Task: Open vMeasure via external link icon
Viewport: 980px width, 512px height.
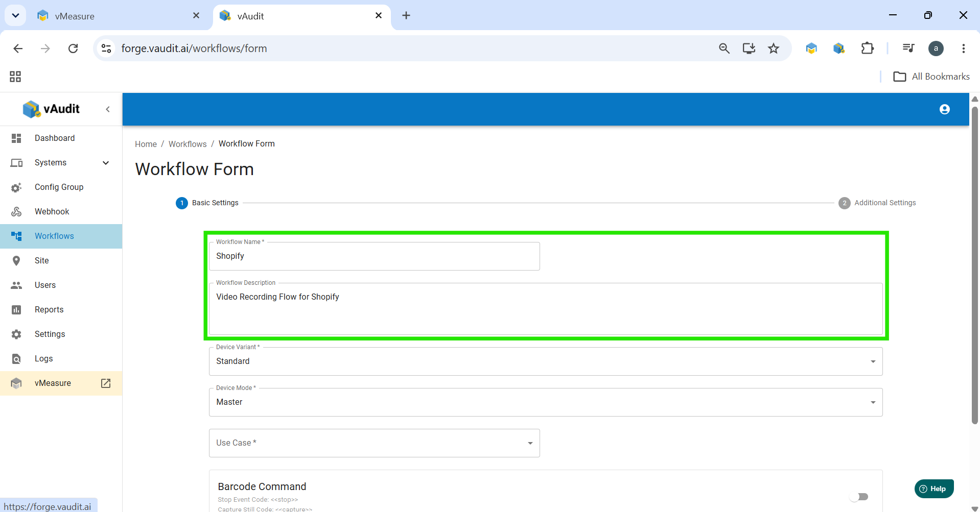Action: click(106, 383)
